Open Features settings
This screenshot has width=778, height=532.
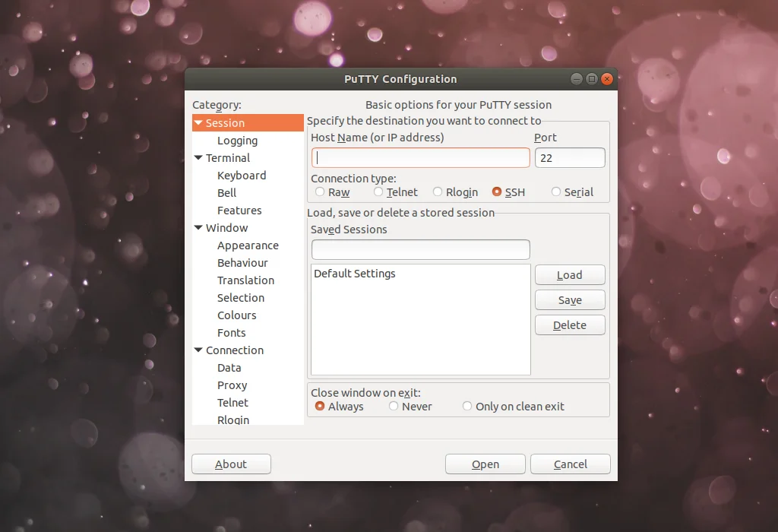pos(239,211)
